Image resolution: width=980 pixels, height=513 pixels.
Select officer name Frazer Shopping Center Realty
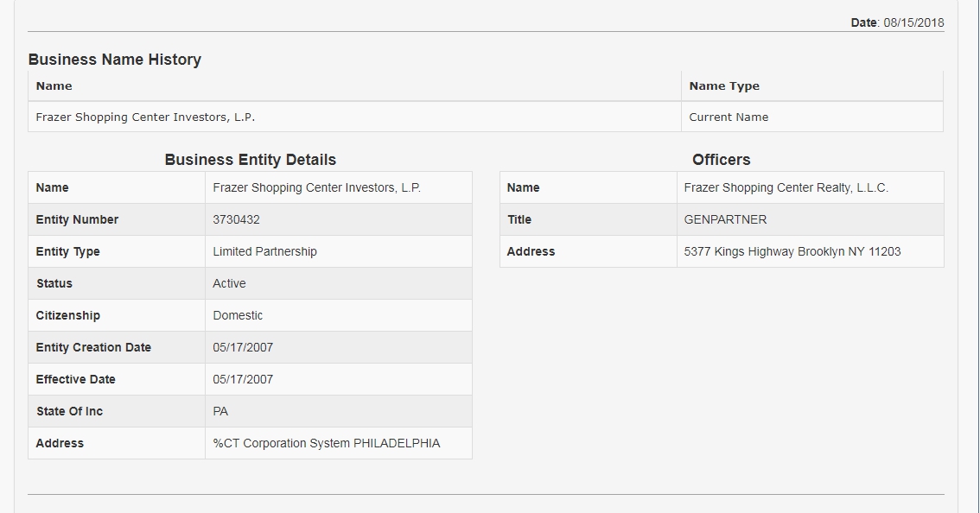pyautogui.click(x=786, y=187)
